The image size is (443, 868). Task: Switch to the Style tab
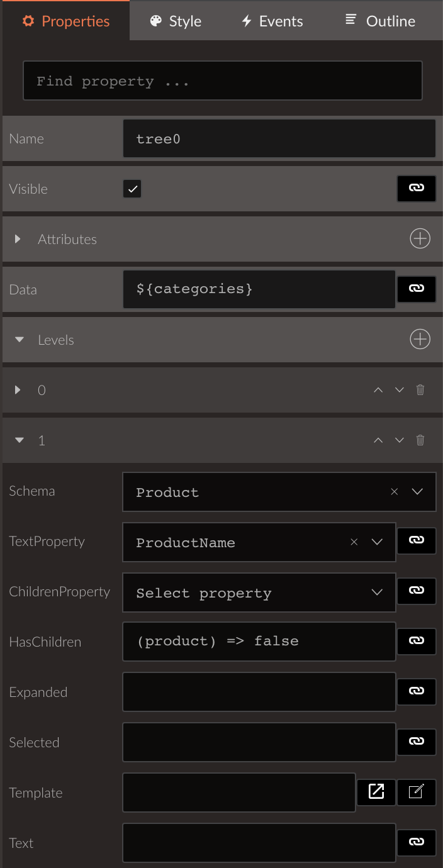tap(176, 21)
